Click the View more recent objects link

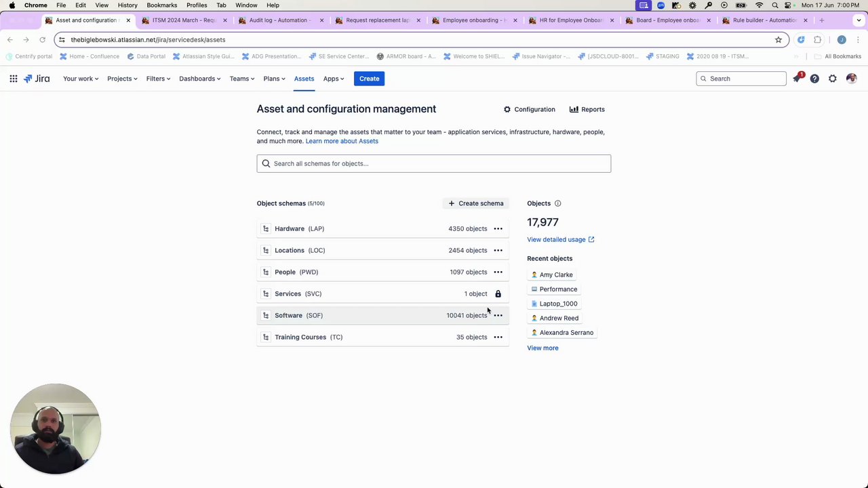pyautogui.click(x=542, y=348)
